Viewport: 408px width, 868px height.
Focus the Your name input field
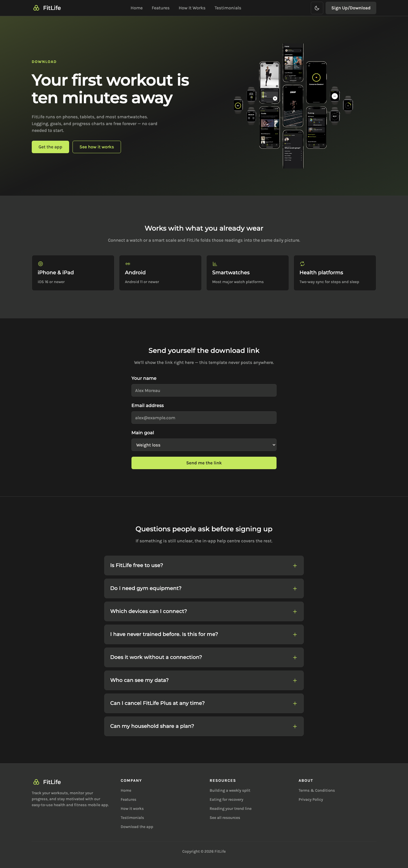(204, 390)
